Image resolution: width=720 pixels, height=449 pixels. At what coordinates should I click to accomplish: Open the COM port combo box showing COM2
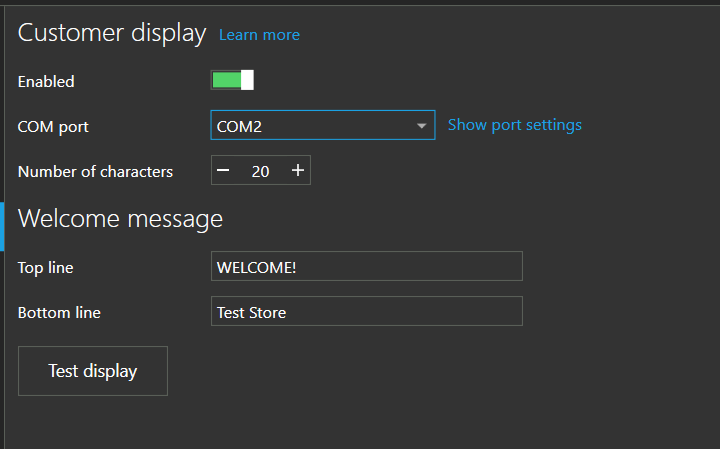[x=310, y=125]
